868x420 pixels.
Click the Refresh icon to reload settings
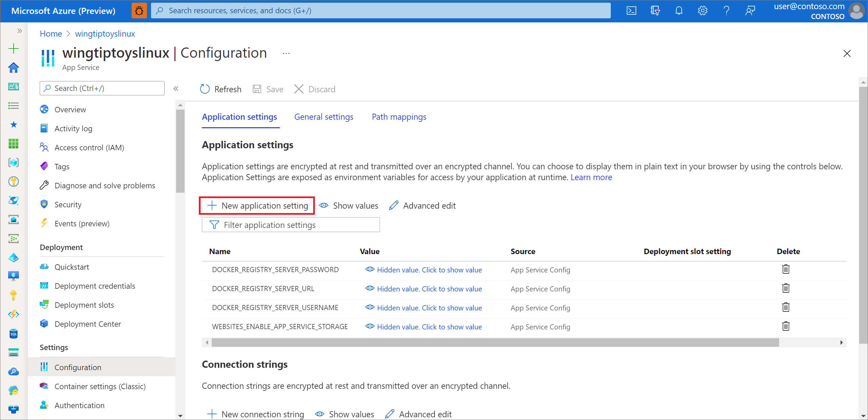click(205, 89)
